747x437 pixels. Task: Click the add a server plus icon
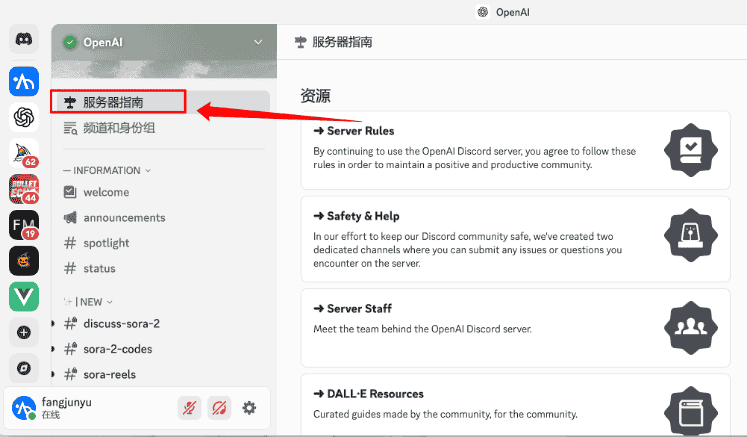[x=24, y=332]
